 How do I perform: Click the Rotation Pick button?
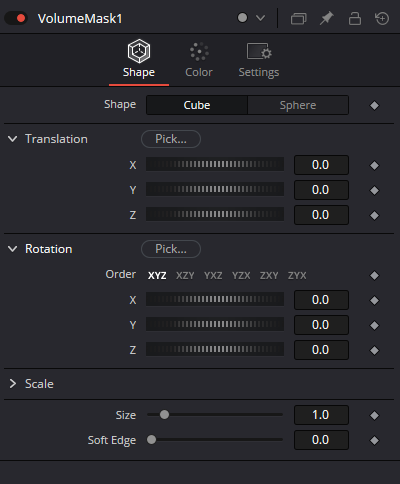171,249
